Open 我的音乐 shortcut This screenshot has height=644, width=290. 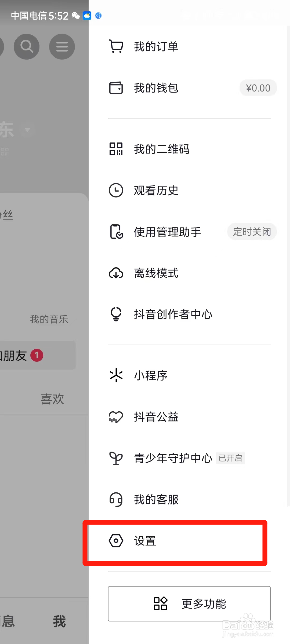tap(49, 319)
